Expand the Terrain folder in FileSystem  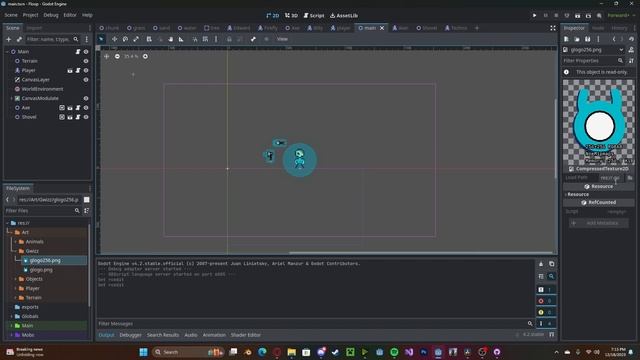point(16,298)
